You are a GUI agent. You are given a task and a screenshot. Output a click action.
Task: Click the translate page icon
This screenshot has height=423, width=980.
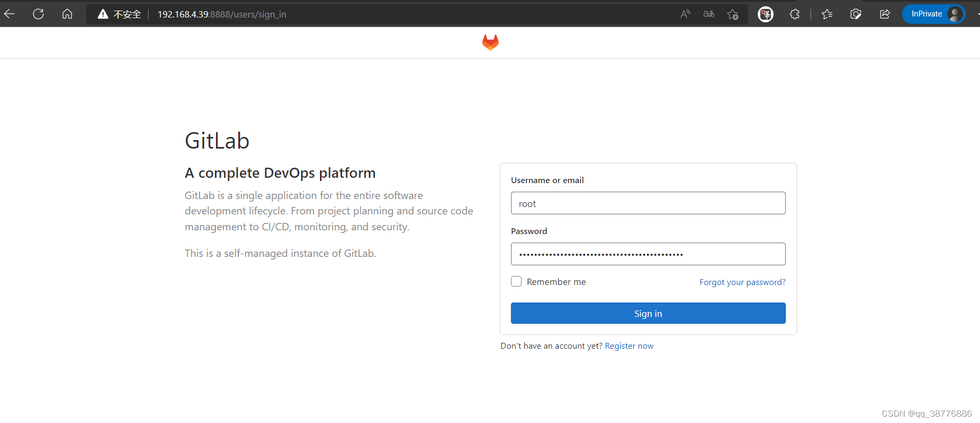pos(709,14)
